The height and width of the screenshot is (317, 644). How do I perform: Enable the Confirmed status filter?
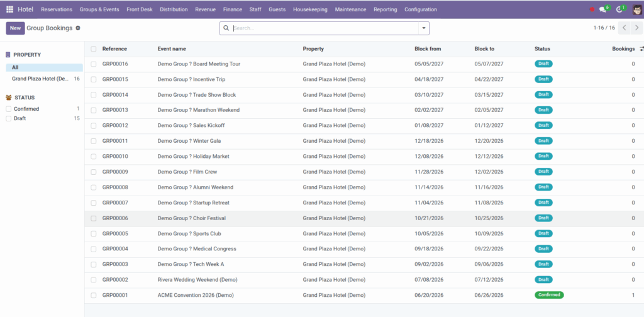9,109
